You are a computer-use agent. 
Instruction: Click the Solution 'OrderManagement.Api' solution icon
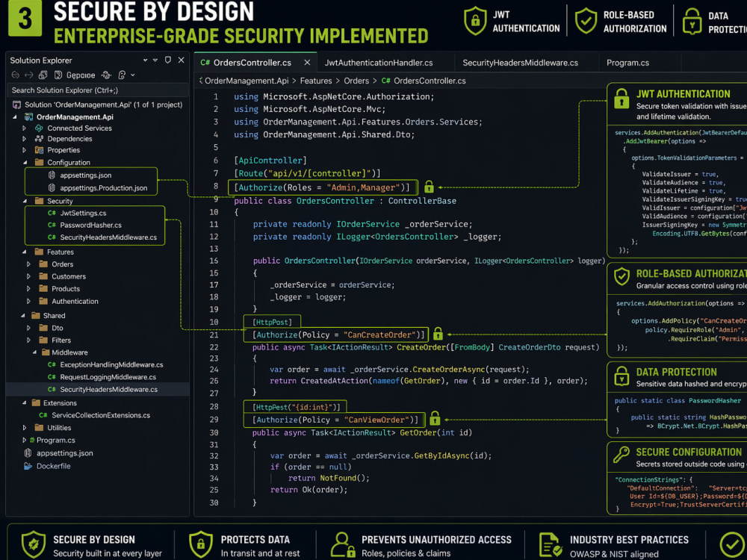pyautogui.click(x=16, y=105)
